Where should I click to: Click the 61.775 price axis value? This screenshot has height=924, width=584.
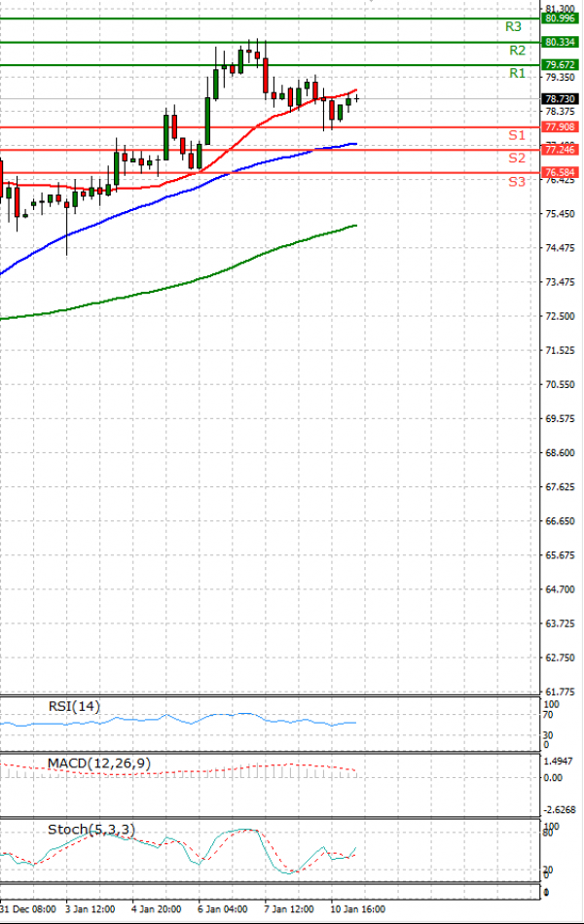pyautogui.click(x=560, y=692)
